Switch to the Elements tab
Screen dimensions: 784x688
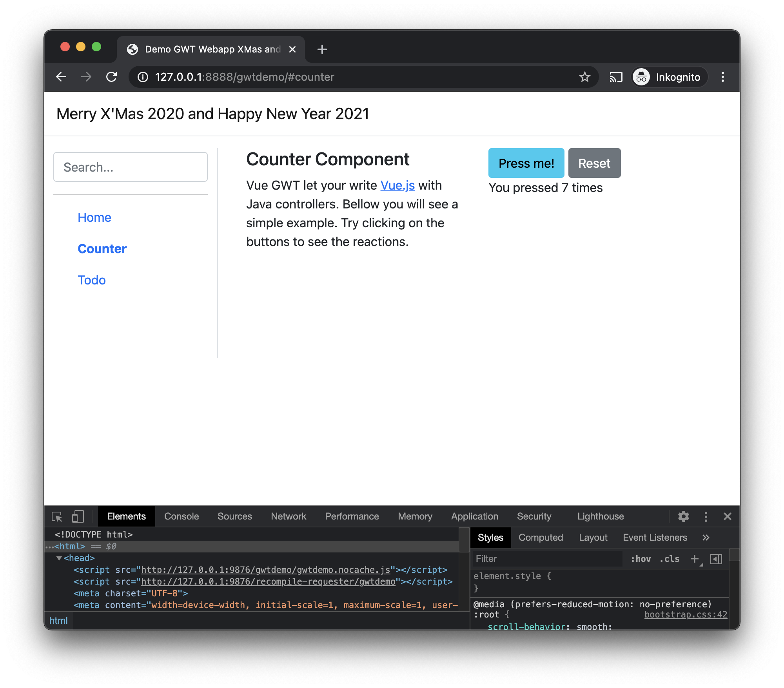pyautogui.click(x=126, y=516)
